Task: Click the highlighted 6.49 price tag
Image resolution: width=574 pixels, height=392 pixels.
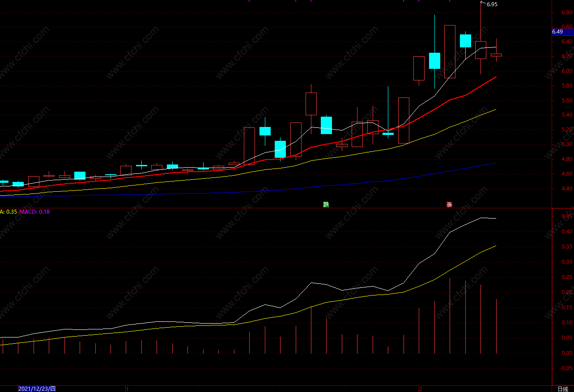Action: coord(562,32)
